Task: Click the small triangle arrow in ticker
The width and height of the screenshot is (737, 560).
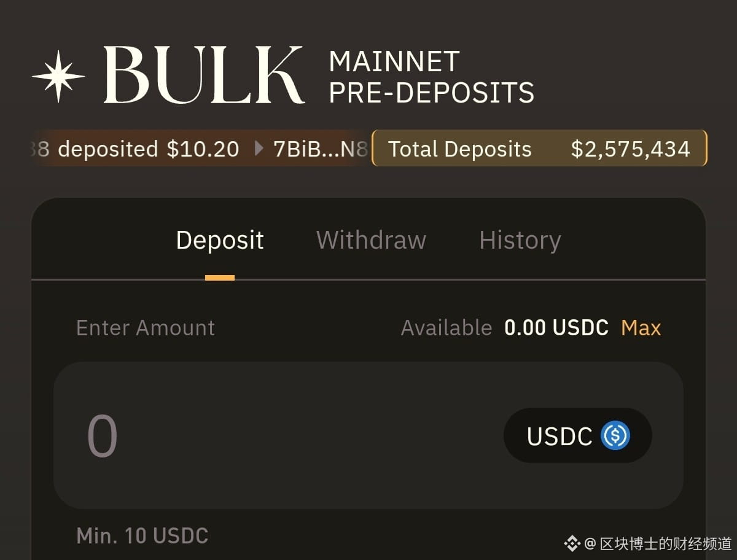Action: point(259,149)
